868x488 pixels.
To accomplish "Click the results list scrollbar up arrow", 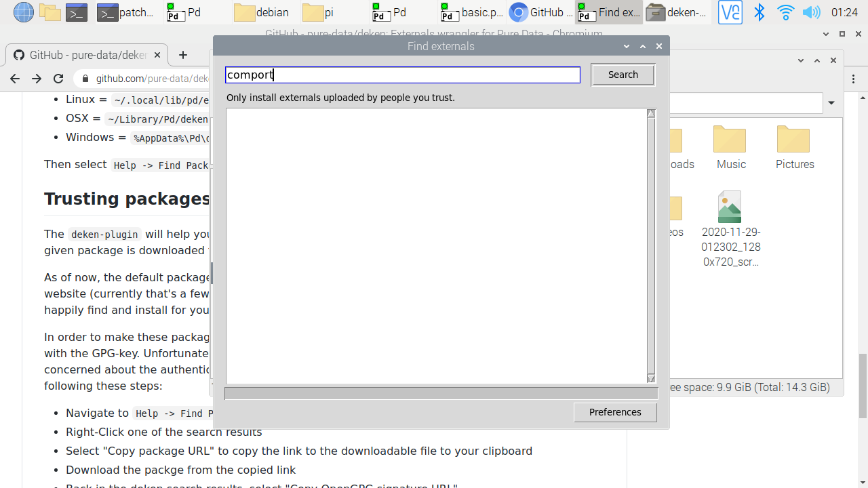I will point(651,114).
